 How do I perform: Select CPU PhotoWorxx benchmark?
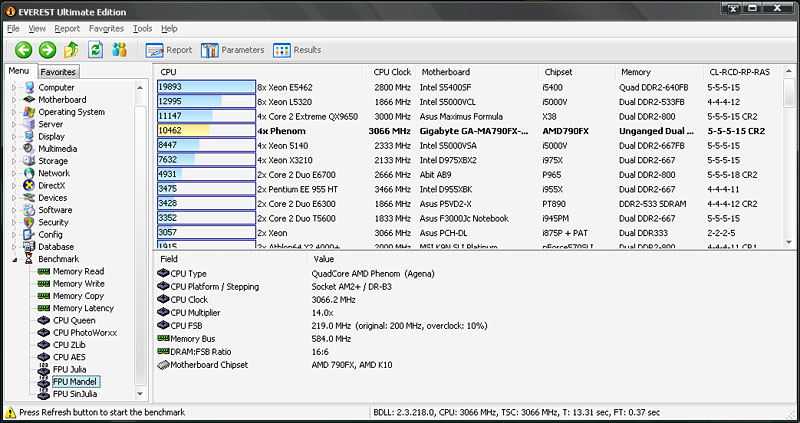tap(85, 332)
